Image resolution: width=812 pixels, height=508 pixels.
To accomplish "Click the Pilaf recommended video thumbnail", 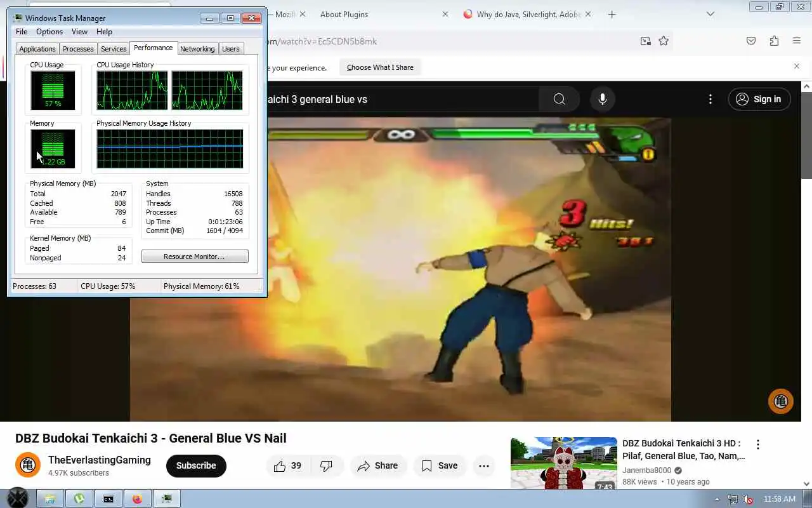I will coord(564,462).
